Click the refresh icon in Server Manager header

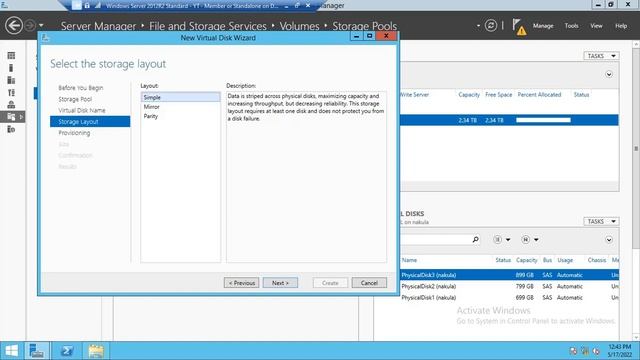pyautogui.click(x=491, y=26)
